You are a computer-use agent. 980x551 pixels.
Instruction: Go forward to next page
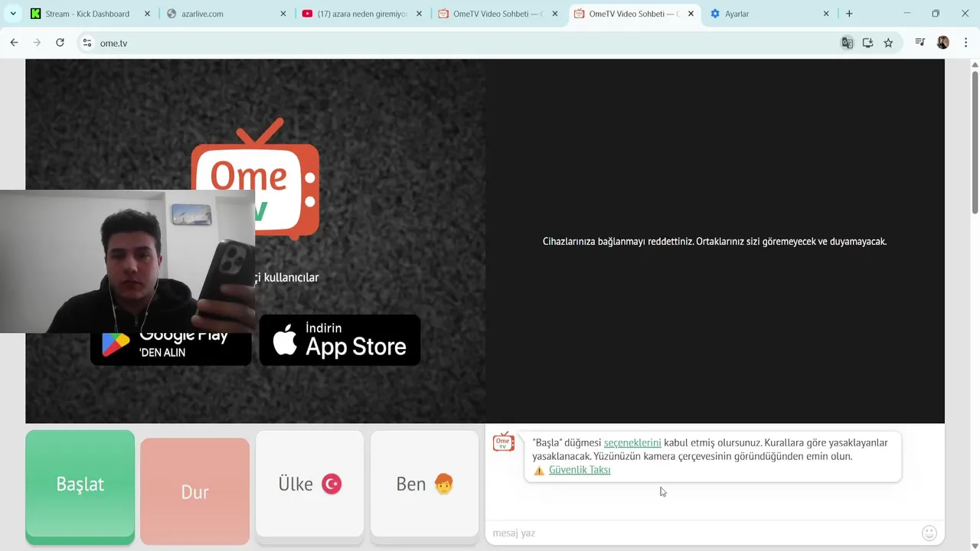(37, 43)
